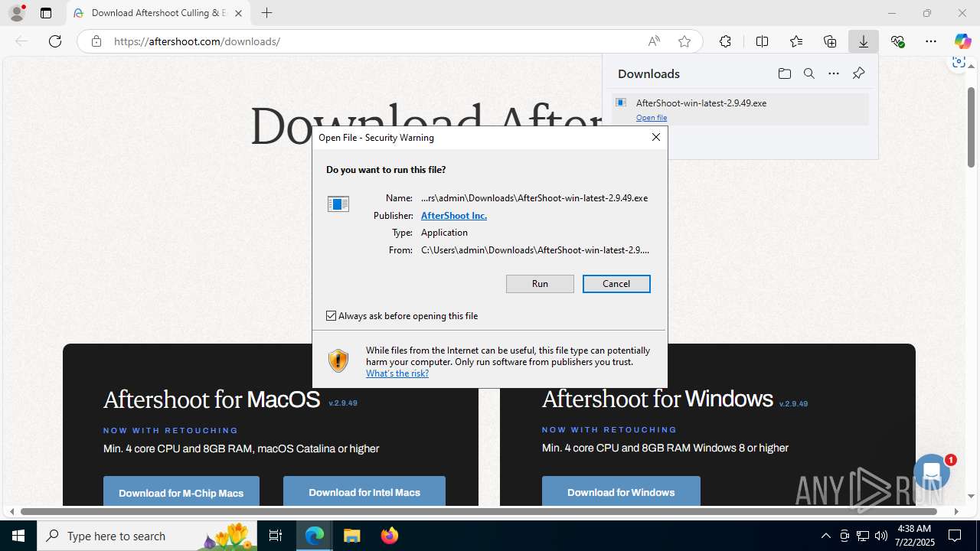Toggle split screen view icon

click(762, 41)
